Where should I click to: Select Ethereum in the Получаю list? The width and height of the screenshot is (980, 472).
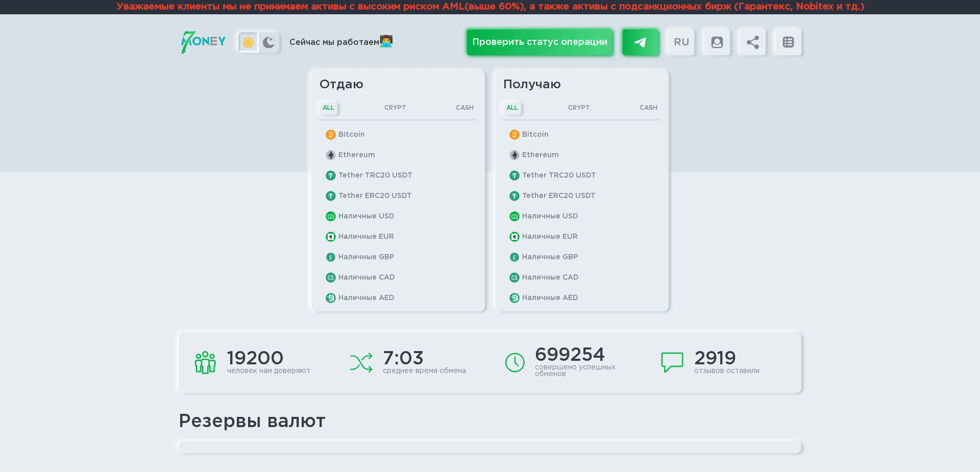pos(540,155)
